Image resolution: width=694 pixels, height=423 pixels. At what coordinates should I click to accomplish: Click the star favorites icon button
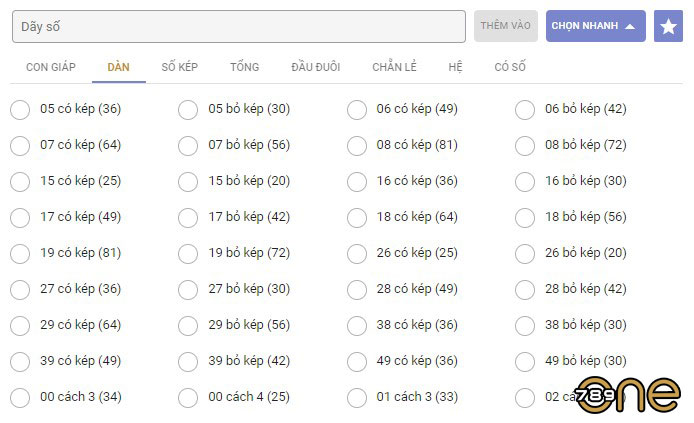[668, 26]
